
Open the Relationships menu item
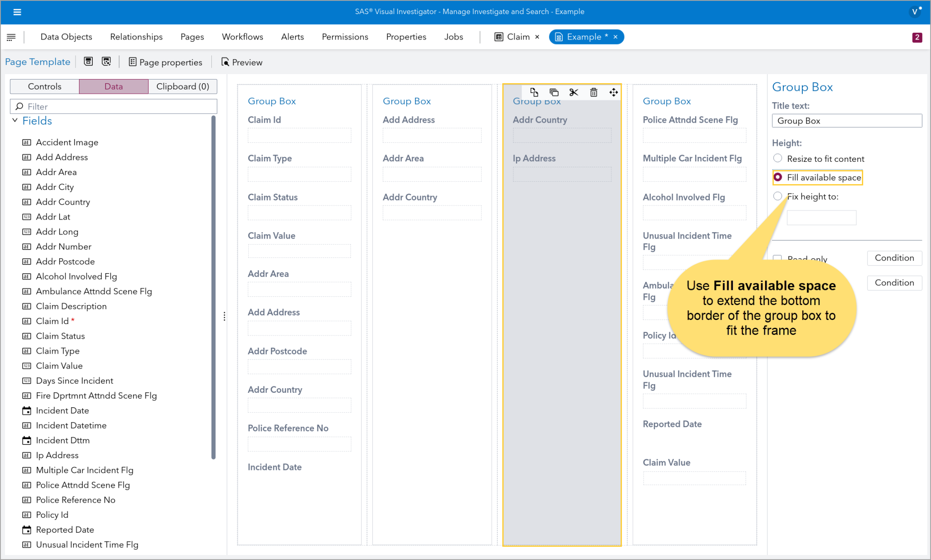[x=136, y=37]
